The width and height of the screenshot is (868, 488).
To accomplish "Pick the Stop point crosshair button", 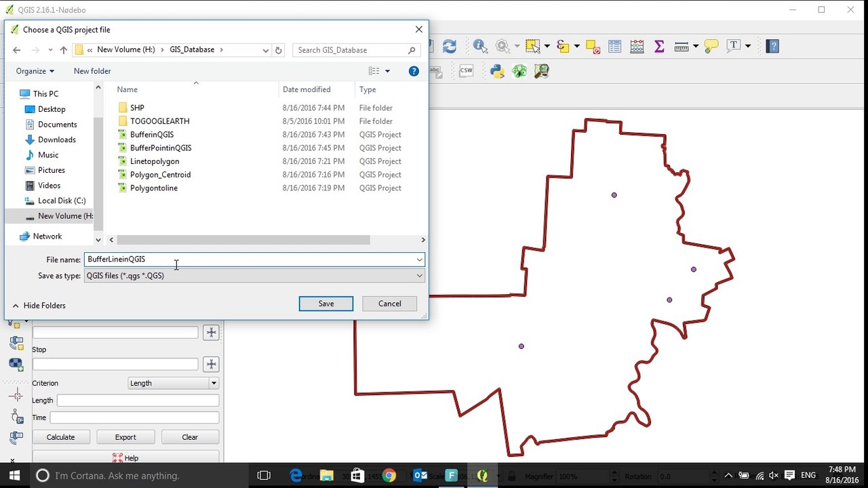I will click(x=211, y=364).
